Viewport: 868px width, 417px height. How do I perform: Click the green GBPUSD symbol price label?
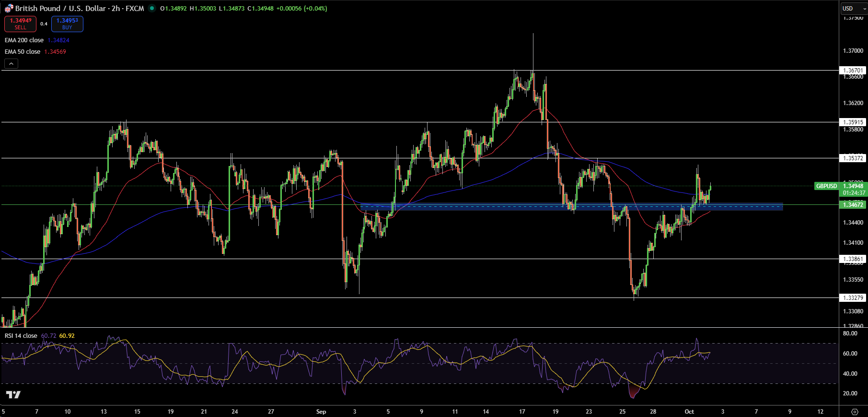(x=826, y=186)
